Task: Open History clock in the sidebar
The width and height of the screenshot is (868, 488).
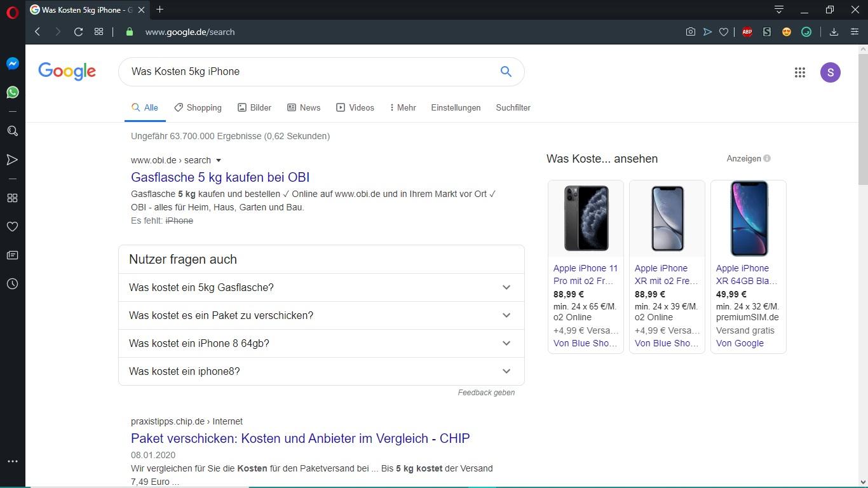Action: pyautogui.click(x=12, y=284)
